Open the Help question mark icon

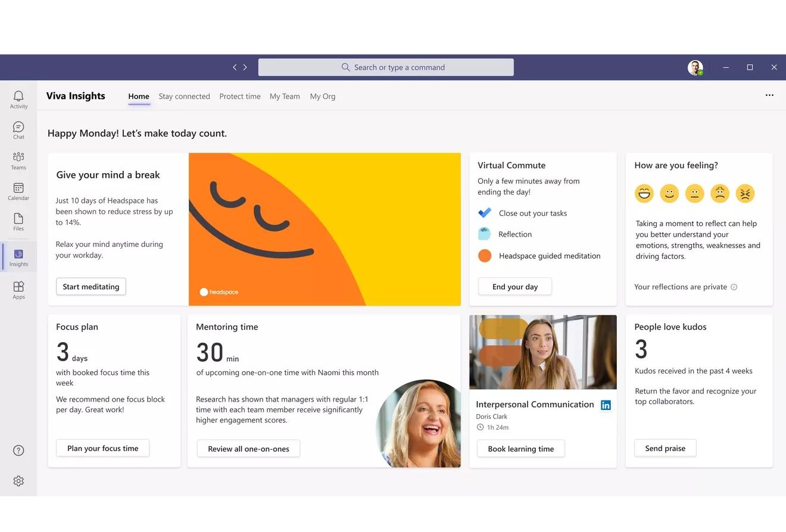[18, 450]
